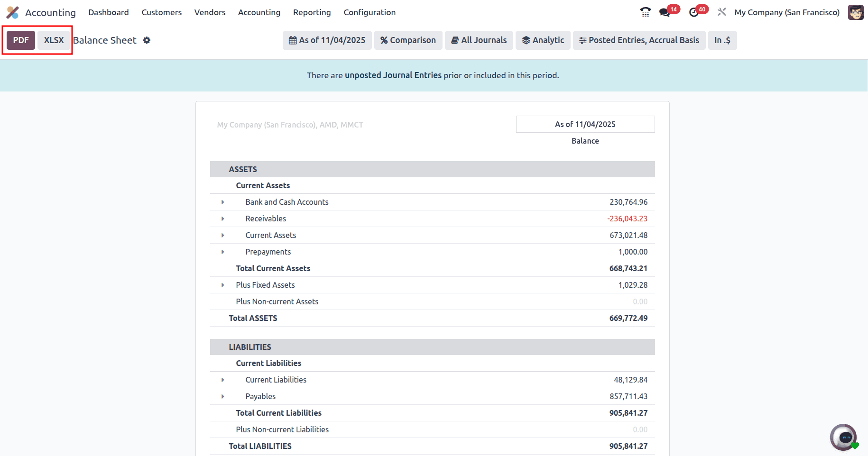Open the All Journals filter
Screen dimensions: 868x456
[479, 40]
